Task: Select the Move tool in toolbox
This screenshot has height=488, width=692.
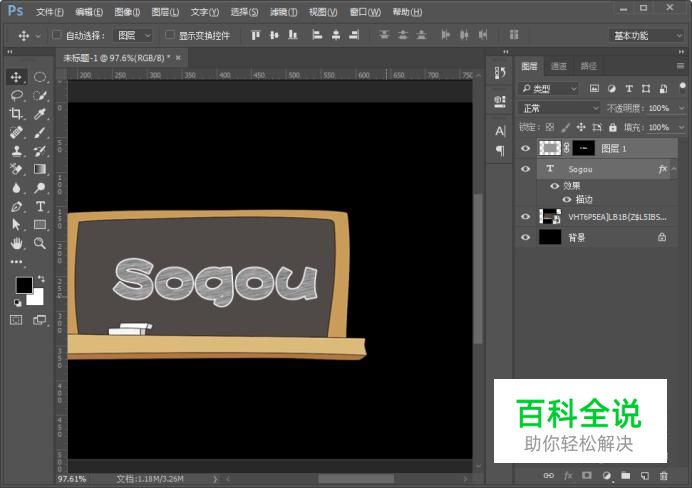Action: click(x=16, y=77)
